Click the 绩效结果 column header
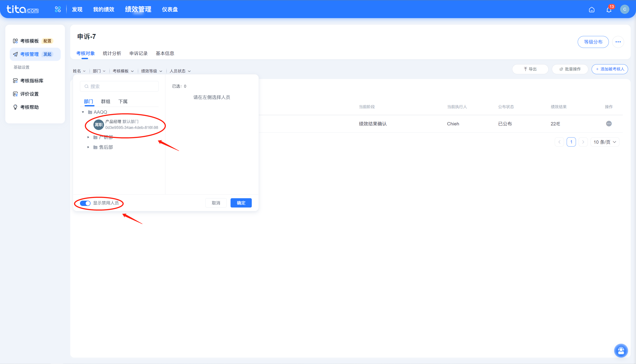Viewport: 636px width, 364px height. click(558, 107)
